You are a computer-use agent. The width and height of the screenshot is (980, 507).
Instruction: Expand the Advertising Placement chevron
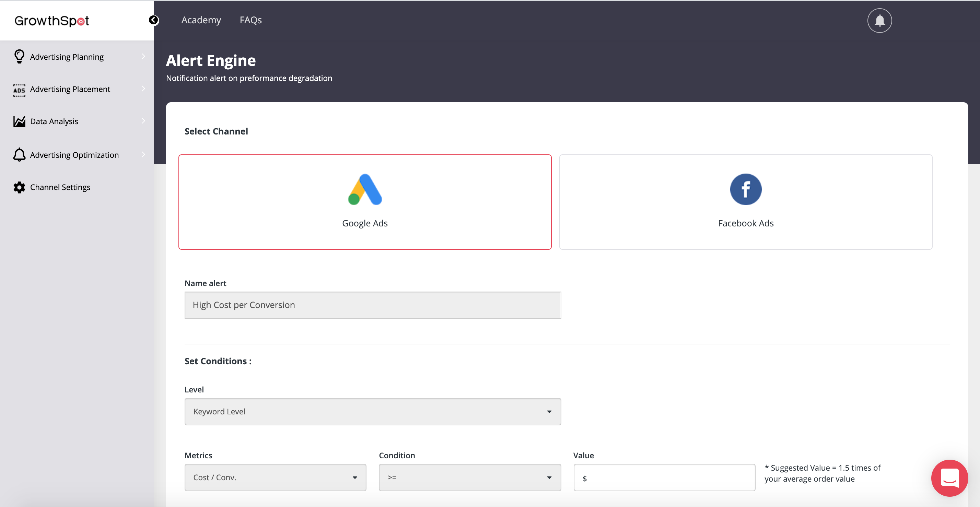143,89
